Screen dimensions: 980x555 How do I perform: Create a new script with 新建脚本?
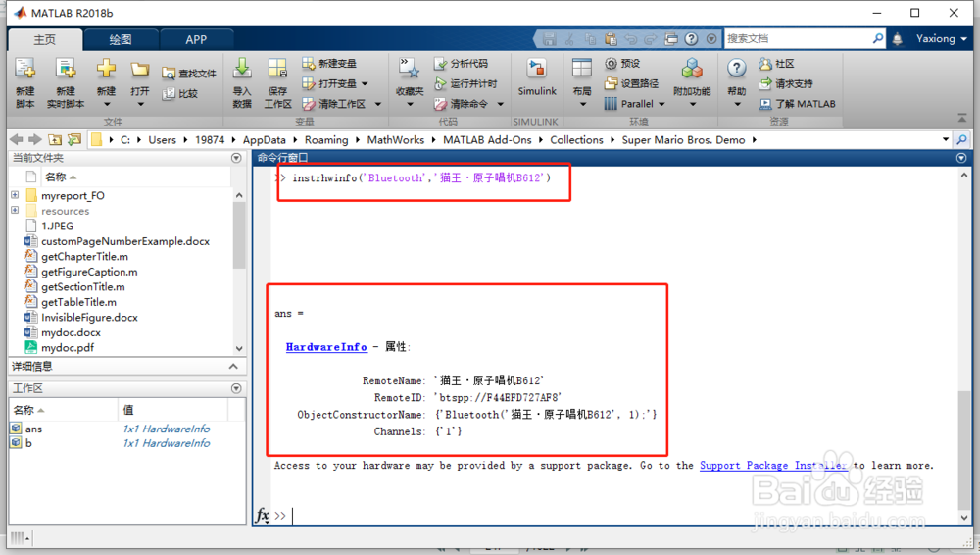25,82
